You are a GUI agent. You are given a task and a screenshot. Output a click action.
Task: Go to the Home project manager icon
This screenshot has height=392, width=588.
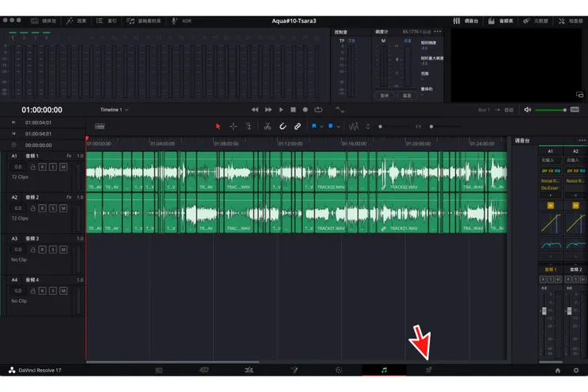pos(558,371)
